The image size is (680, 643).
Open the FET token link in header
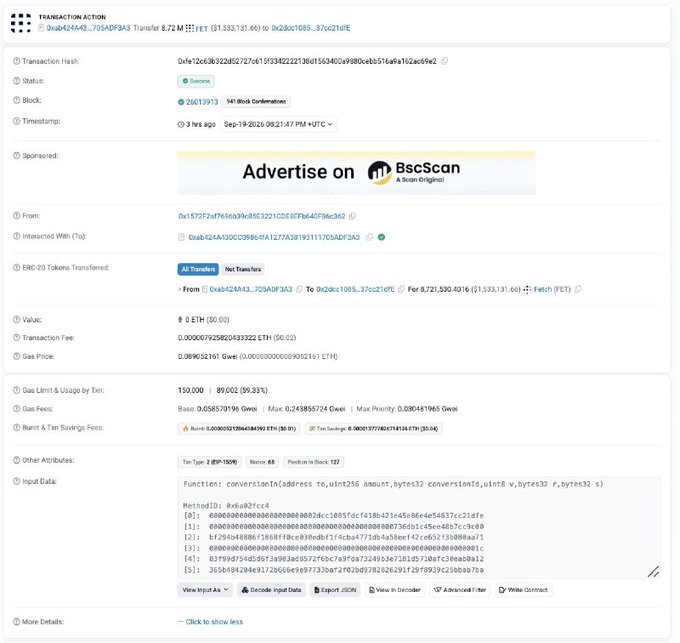click(201, 29)
